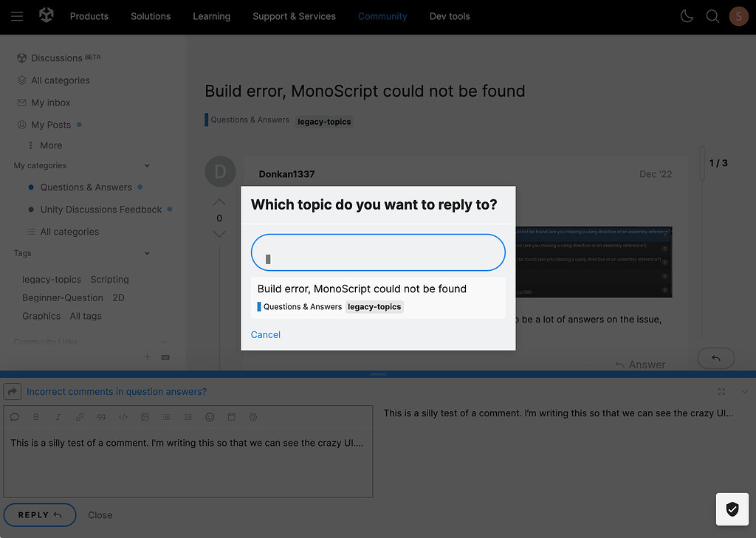Upload an image using the image icon
Viewport: 756px width, 538px height.
click(144, 417)
